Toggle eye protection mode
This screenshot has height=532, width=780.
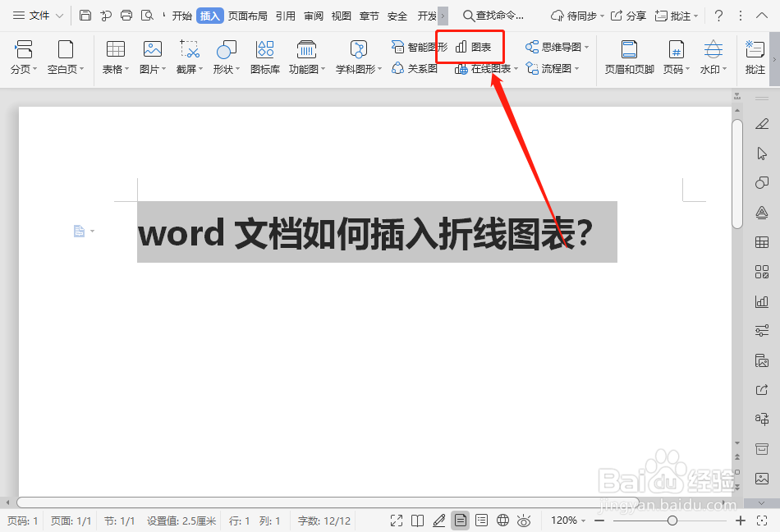coord(524,521)
